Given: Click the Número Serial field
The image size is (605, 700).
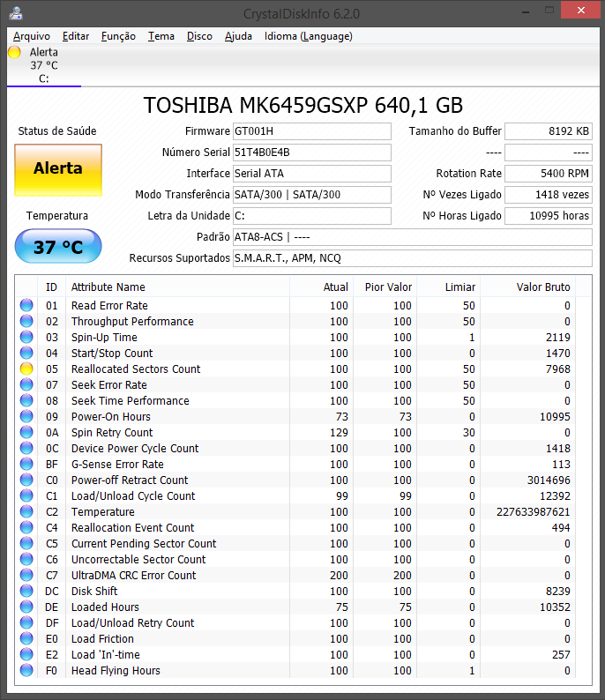Looking at the screenshot, I should [312, 153].
